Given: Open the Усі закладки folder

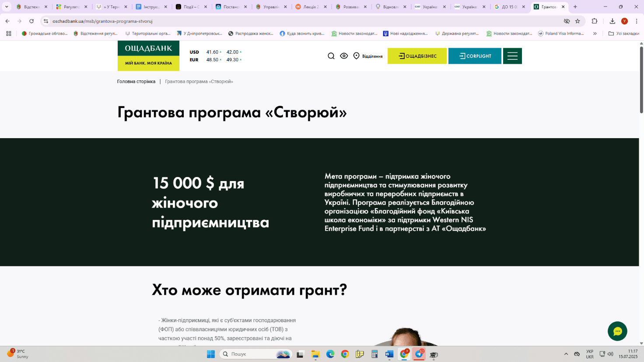Looking at the screenshot, I should pos(624,33).
